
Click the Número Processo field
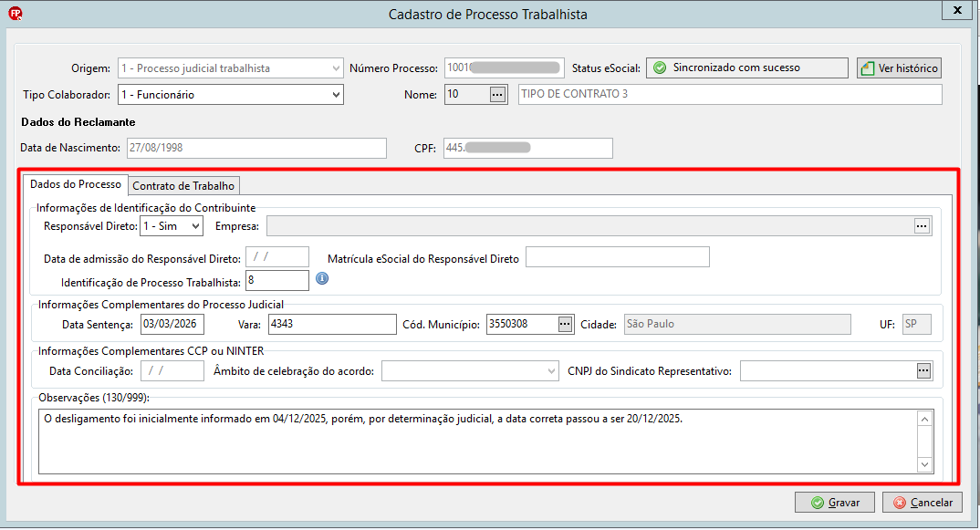pyautogui.click(x=505, y=68)
